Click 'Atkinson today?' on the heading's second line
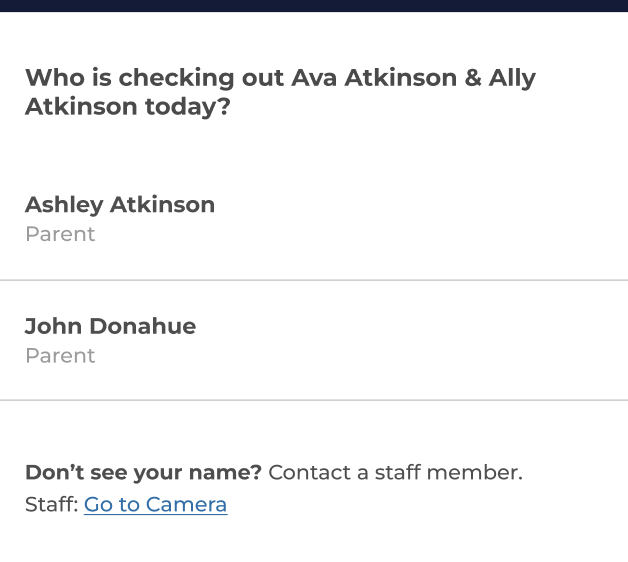 (128, 107)
